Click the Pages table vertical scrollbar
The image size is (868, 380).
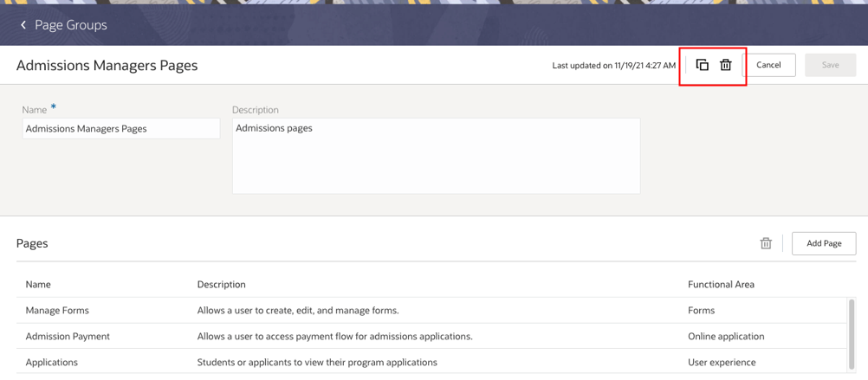(852, 333)
